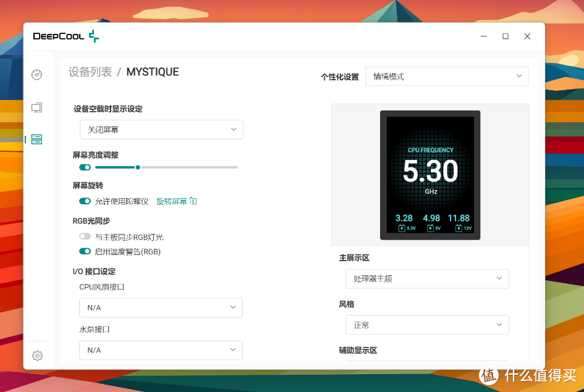Toggle the screen brightness switch
584x392 pixels.
[85, 167]
